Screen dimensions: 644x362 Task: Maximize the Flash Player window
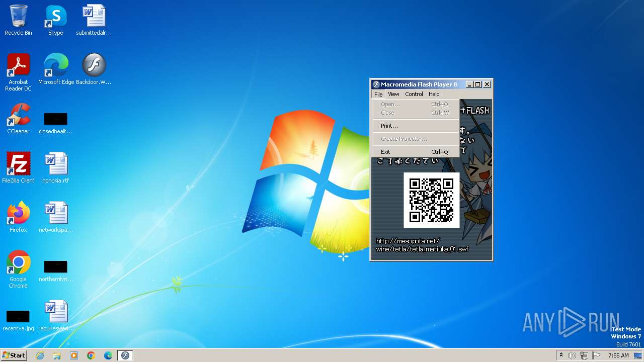pos(477,84)
